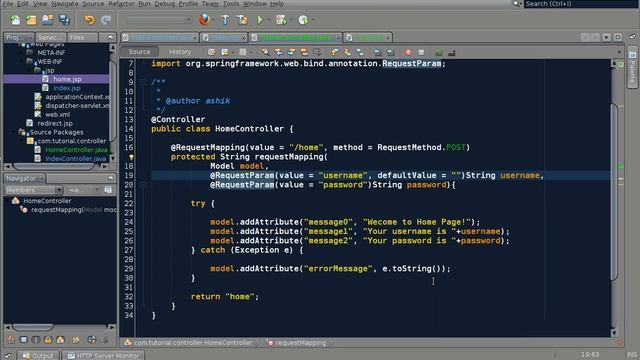Viewport: 640px width, 360px height.
Task: Click the editor vertical scrollbar
Action: pos(614,192)
